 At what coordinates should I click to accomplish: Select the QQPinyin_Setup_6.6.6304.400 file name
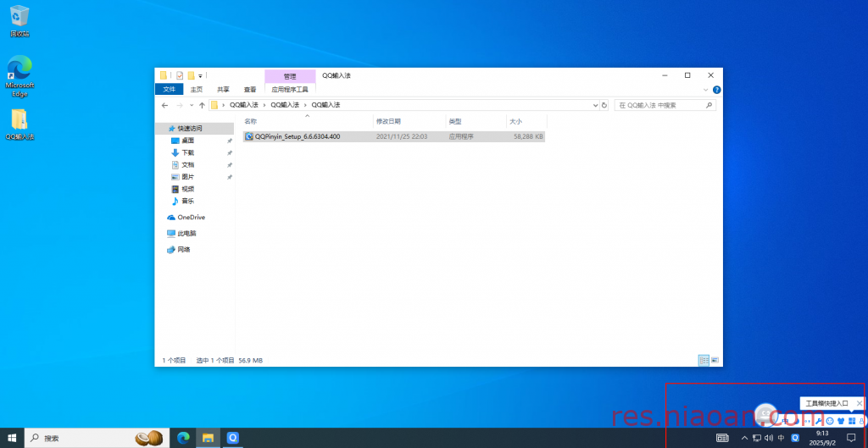[x=298, y=136]
